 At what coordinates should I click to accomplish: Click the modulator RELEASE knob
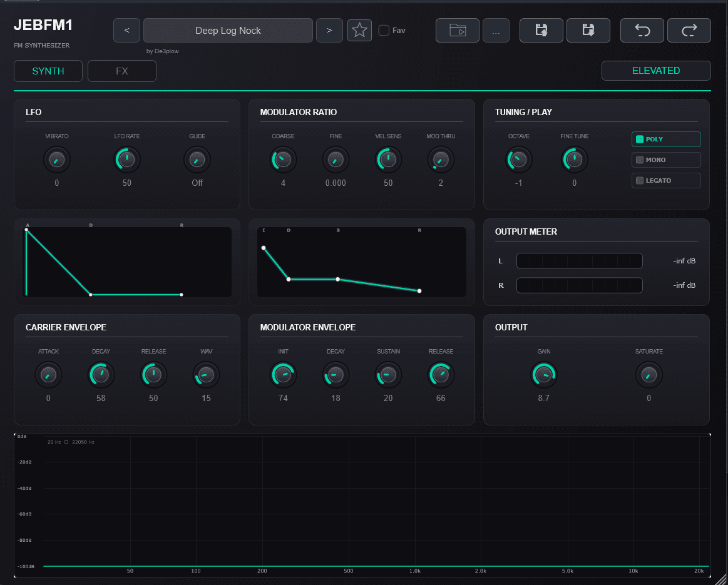pos(441,375)
